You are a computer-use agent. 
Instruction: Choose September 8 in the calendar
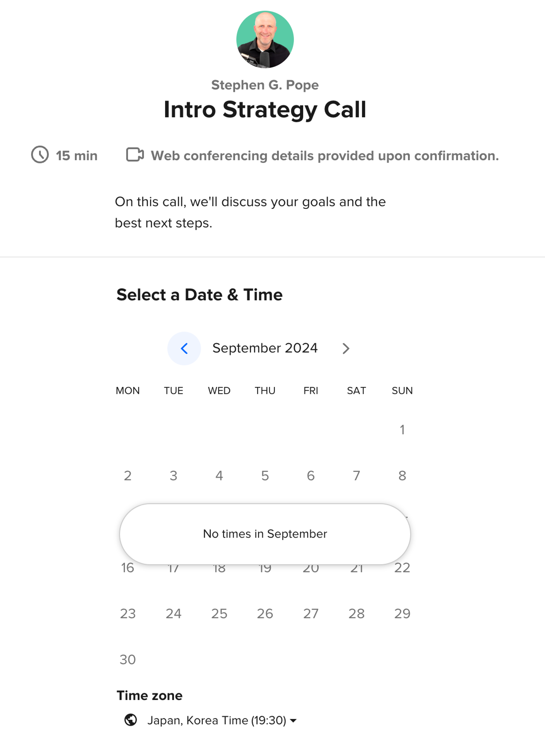tap(402, 476)
